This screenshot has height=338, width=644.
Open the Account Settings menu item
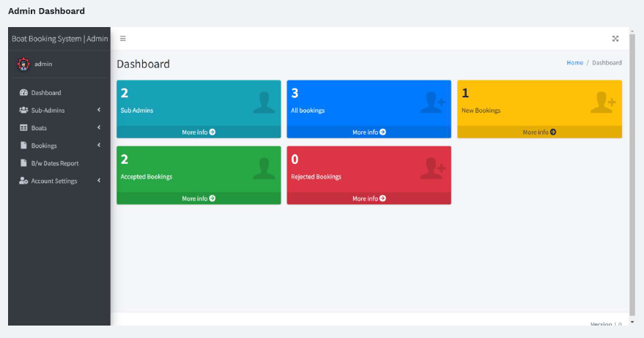pos(59,181)
